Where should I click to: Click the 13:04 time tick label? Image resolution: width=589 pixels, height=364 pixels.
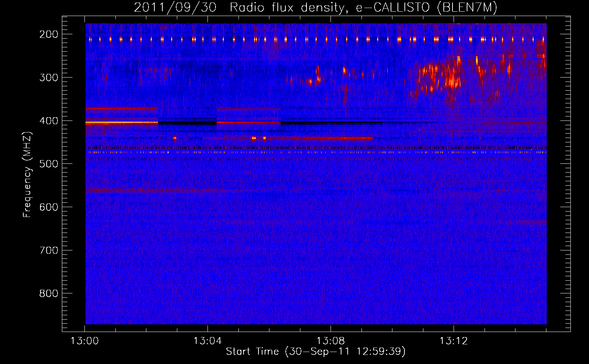[207, 341]
